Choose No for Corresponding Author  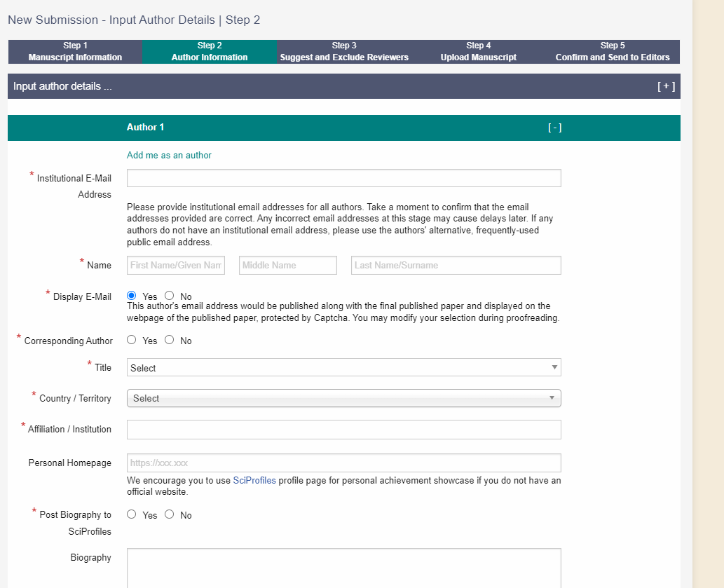coord(170,340)
